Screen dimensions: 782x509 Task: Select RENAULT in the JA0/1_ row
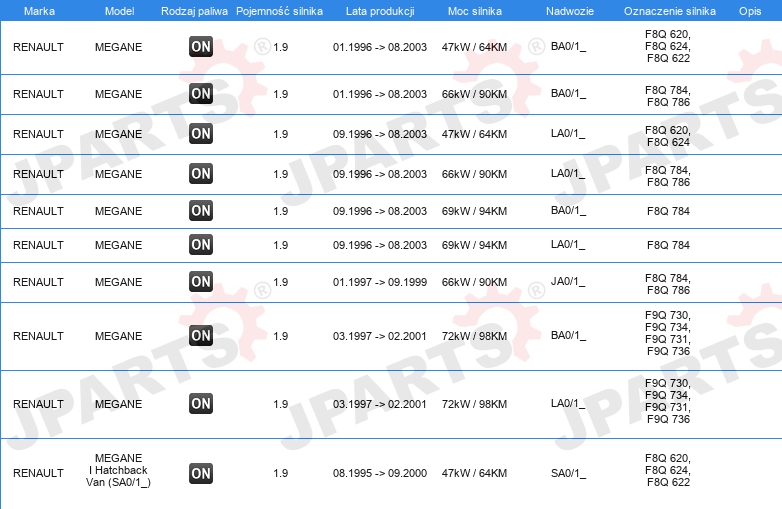[38, 282]
